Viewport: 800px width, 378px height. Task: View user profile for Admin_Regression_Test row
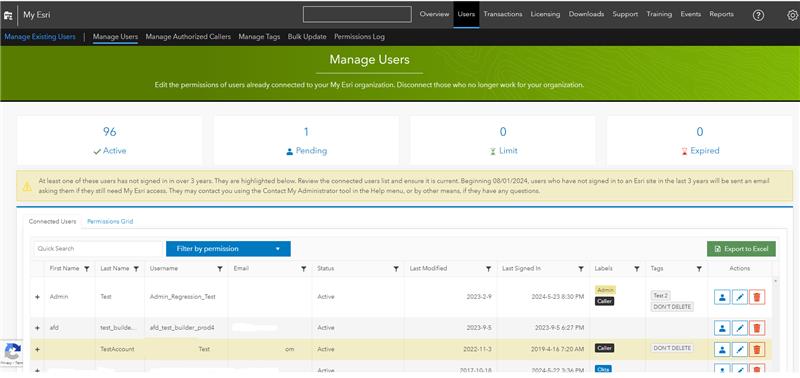(722, 297)
